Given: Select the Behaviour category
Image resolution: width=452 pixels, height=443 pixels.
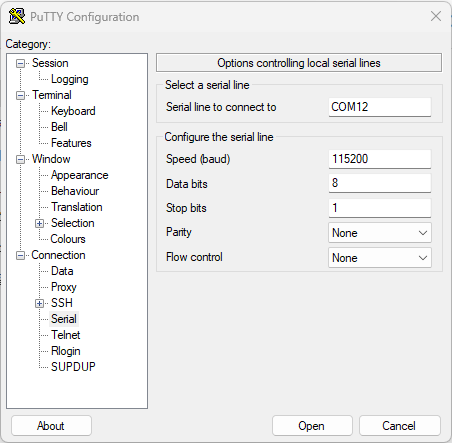Looking at the screenshot, I should (75, 191).
